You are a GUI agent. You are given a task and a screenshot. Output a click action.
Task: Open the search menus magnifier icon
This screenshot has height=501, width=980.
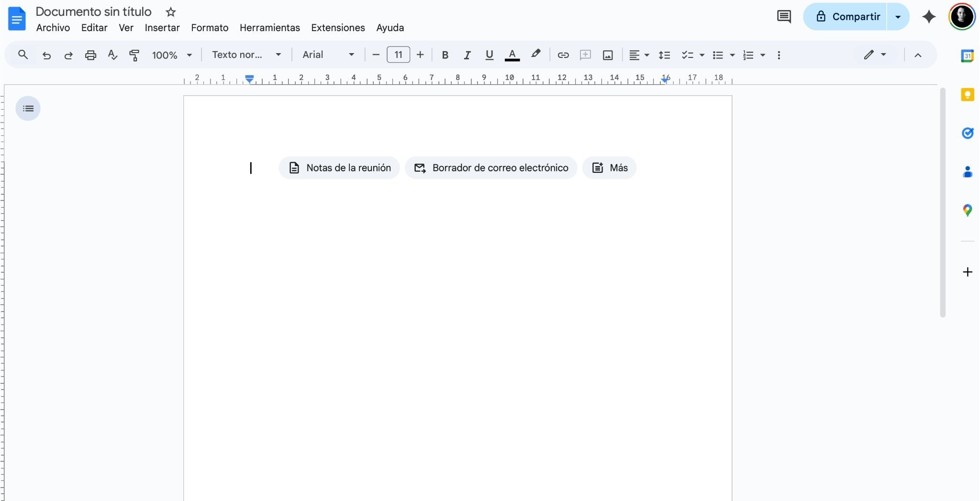(22, 55)
